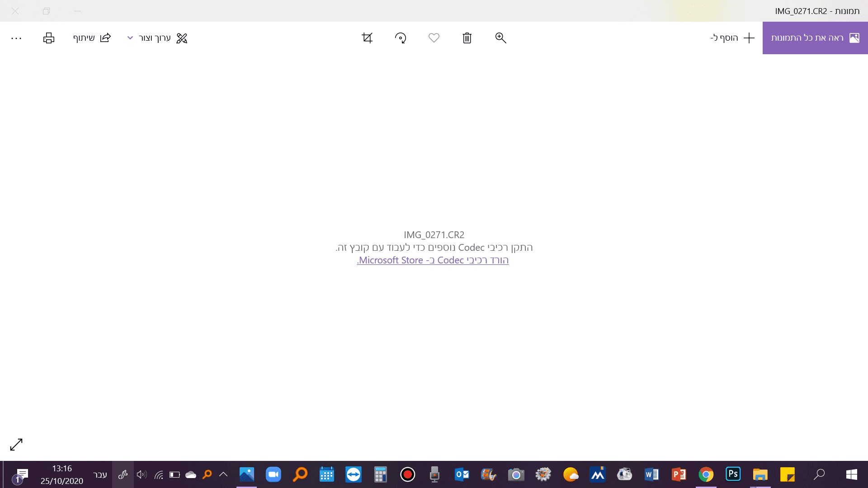Click הוסף ל- to add photo to album
The image size is (868, 488).
tap(731, 38)
